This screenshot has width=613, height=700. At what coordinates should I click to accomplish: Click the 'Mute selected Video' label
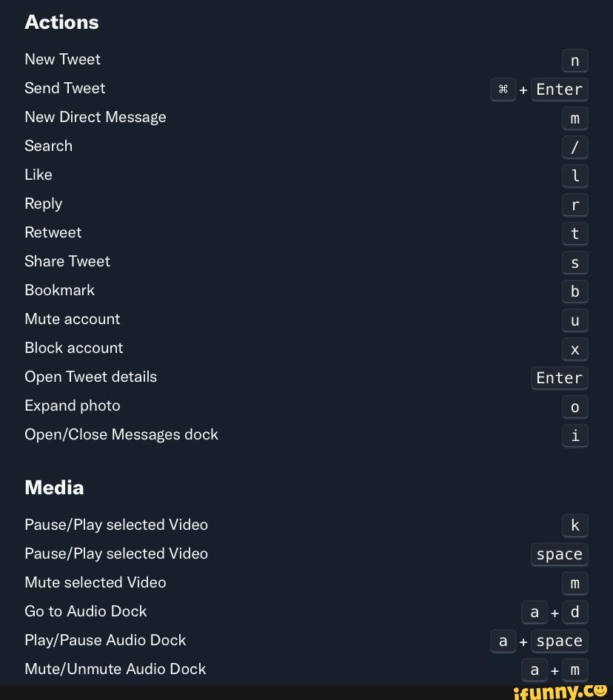pyautogui.click(x=96, y=582)
